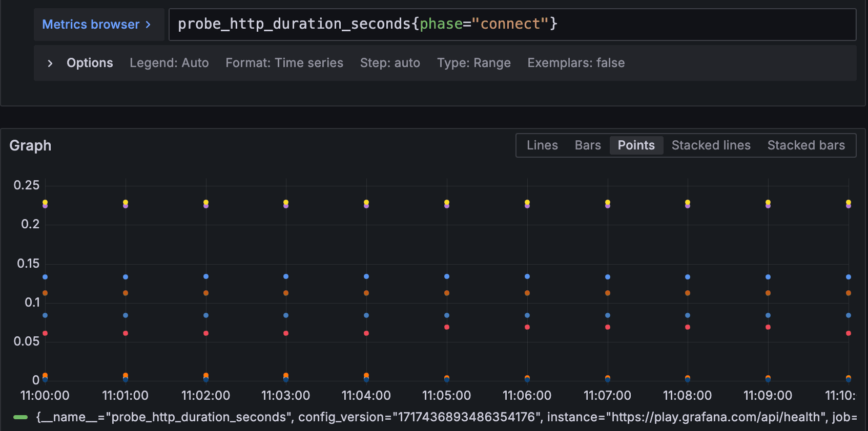Image resolution: width=868 pixels, height=431 pixels.
Task: Select the Bars graph style
Action: point(588,145)
